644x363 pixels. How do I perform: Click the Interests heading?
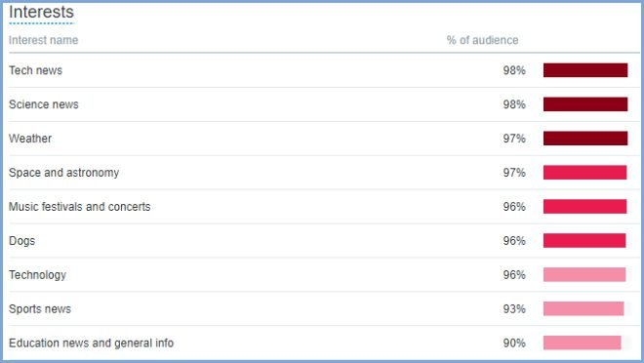coord(42,12)
